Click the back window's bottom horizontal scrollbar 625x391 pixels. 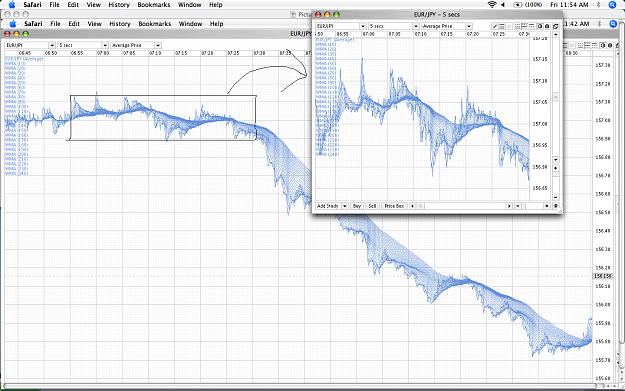pos(299,386)
